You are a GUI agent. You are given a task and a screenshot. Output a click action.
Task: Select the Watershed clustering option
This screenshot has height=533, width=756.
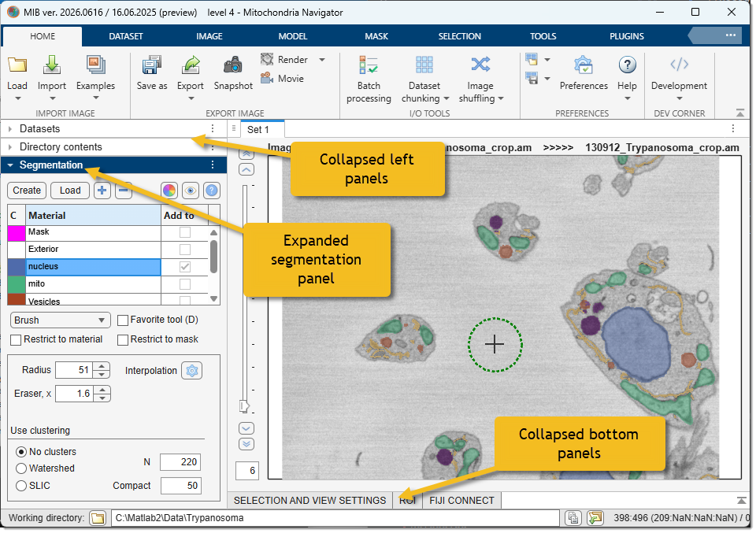pos(21,468)
